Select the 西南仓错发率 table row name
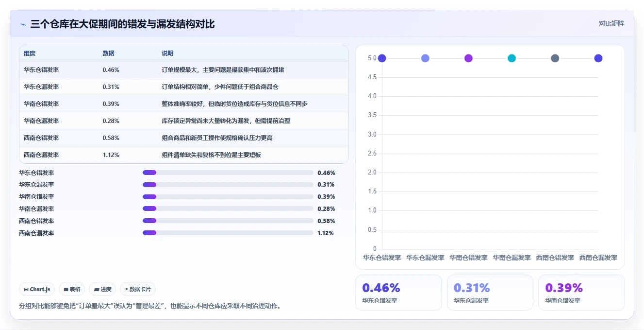The image size is (644, 330). [41, 138]
